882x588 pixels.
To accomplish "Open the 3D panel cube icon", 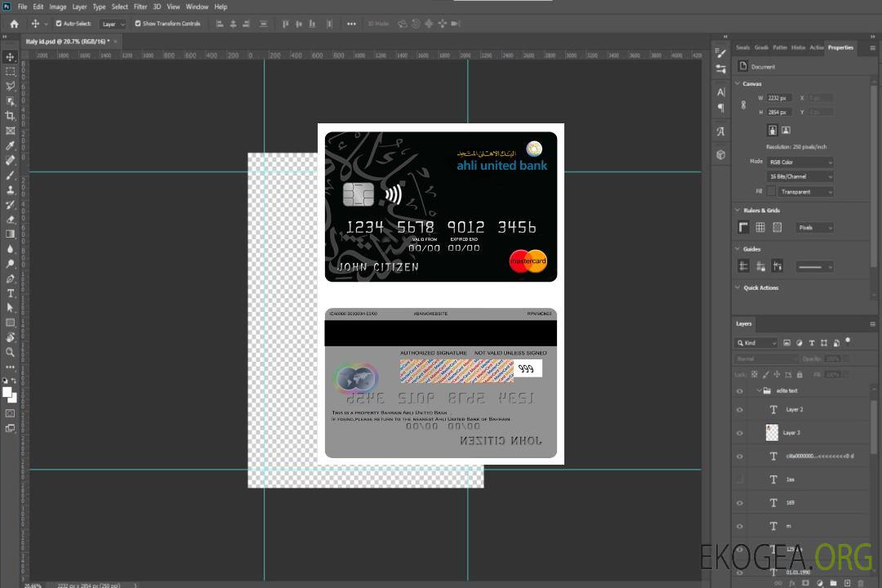I will 720,154.
